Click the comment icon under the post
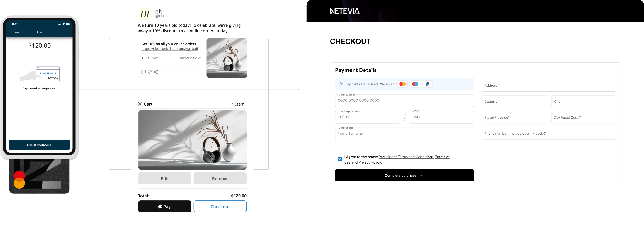This screenshot has height=226, width=644. pos(143,72)
